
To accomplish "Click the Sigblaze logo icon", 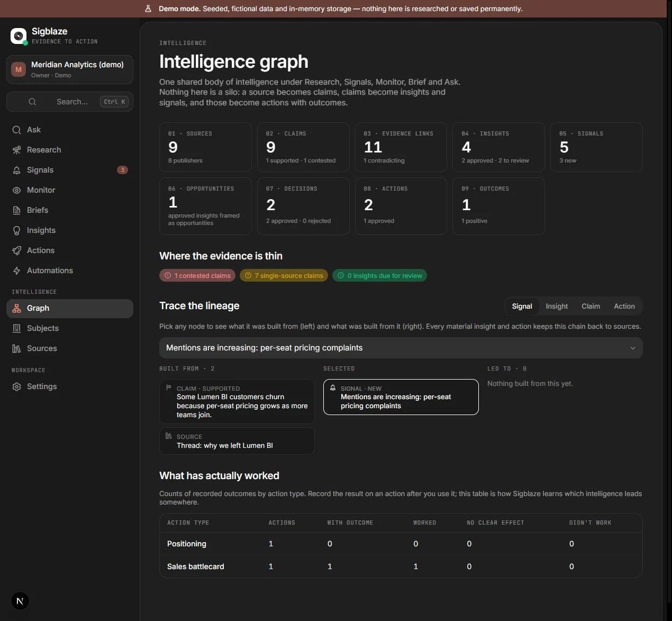I will pyautogui.click(x=19, y=36).
